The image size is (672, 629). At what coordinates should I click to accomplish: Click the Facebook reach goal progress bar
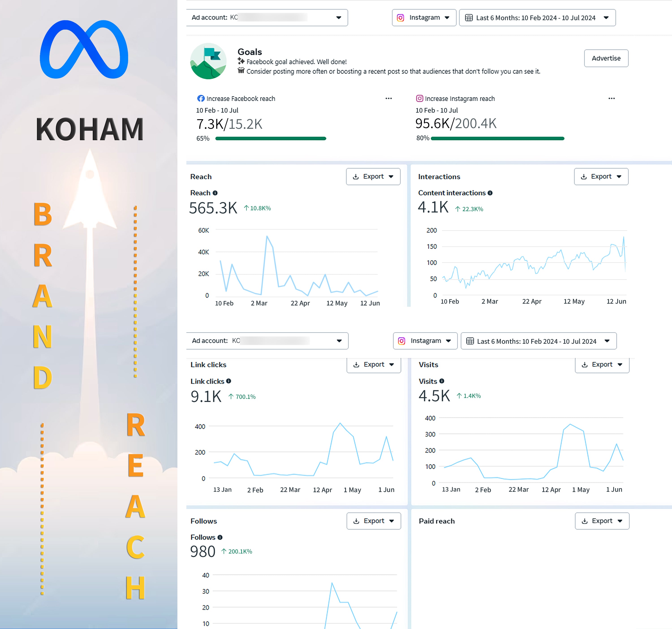coord(270,138)
